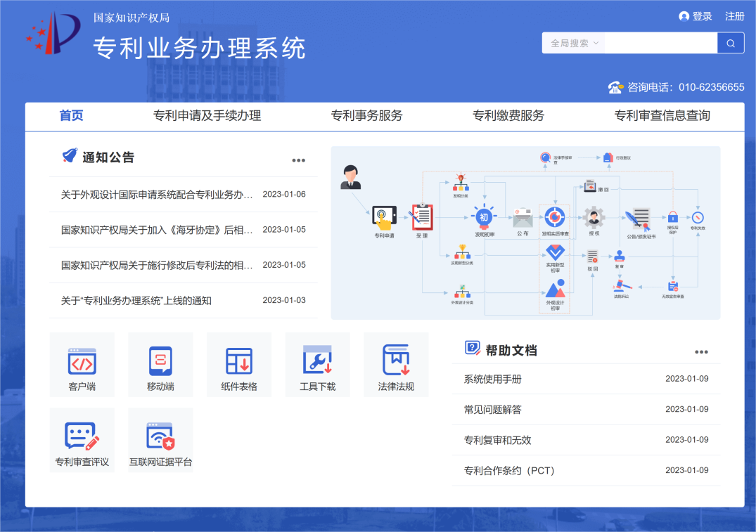This screenshot has width=756, height=532.
Task: Open the 系统使用手册 help document
Action: click(x=493, y=379)
